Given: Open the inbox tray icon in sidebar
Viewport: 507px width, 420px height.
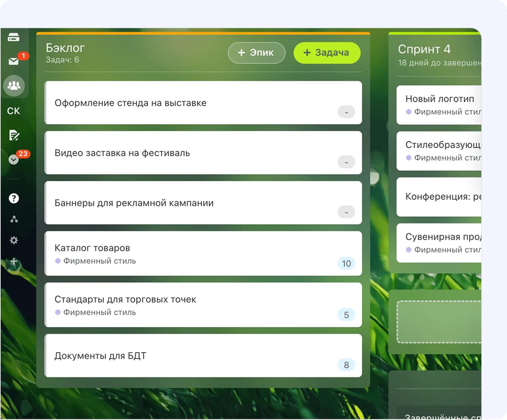Looking at the screenshot, I should (x=14, y=37).
